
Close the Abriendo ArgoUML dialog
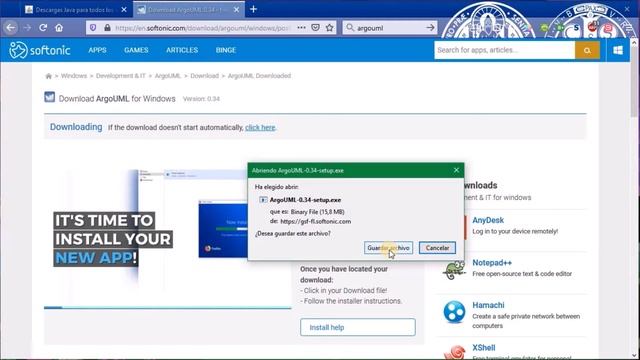[x=456, y=170]
